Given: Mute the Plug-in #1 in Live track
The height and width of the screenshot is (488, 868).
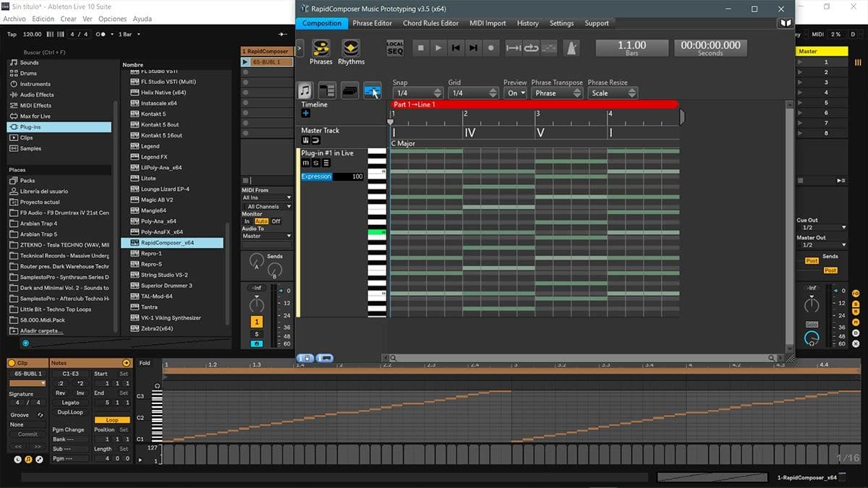Looking at the screenshot, I should tap(305, 163).
